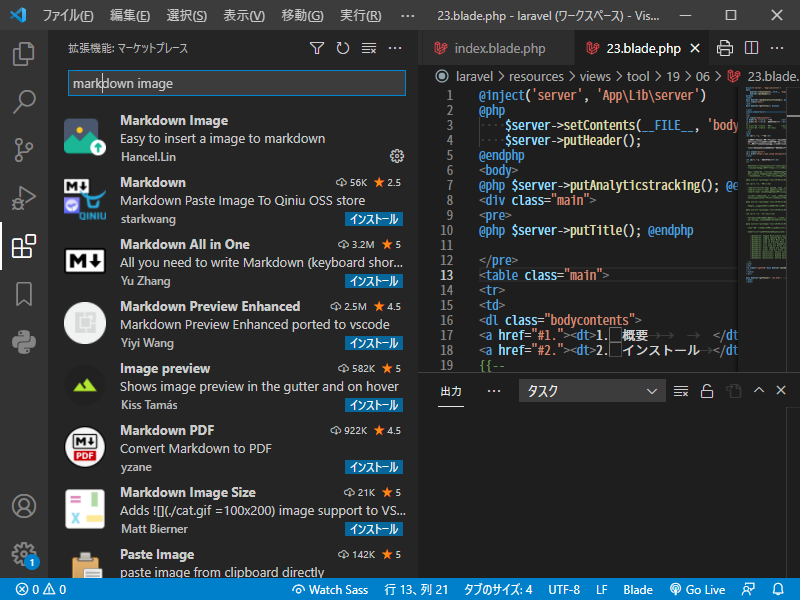800x600 pixels.
Task: Open the Python icon in activity bar
Action: tap(24, 342)
